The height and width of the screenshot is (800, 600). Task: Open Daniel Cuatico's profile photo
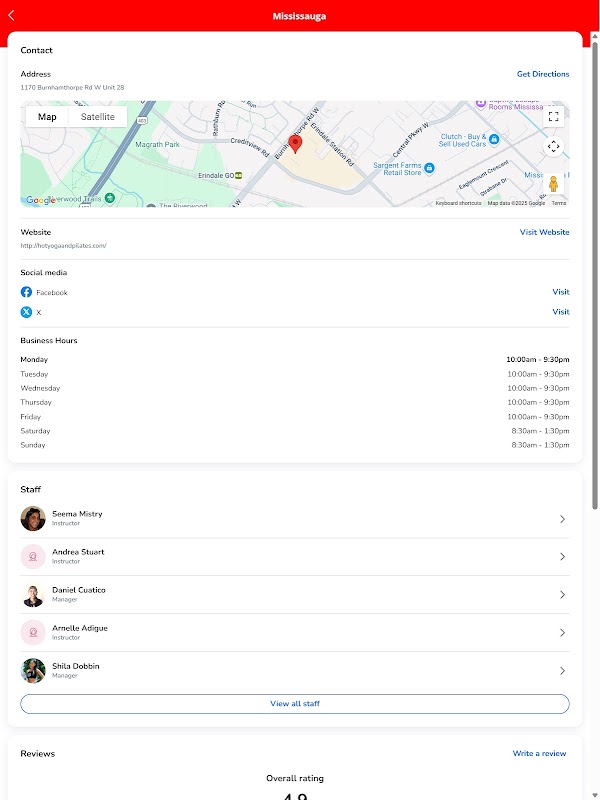(33, 595)
